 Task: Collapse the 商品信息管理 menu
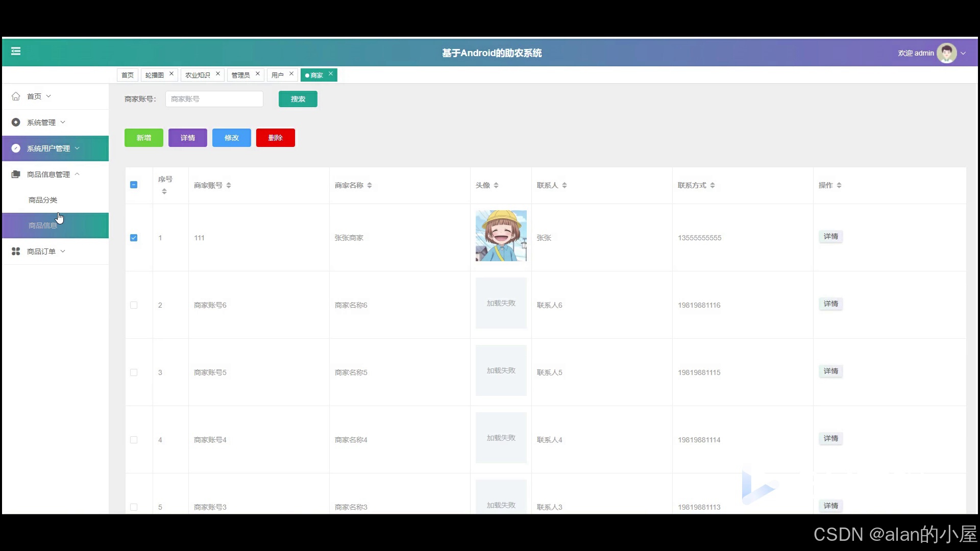77,174
